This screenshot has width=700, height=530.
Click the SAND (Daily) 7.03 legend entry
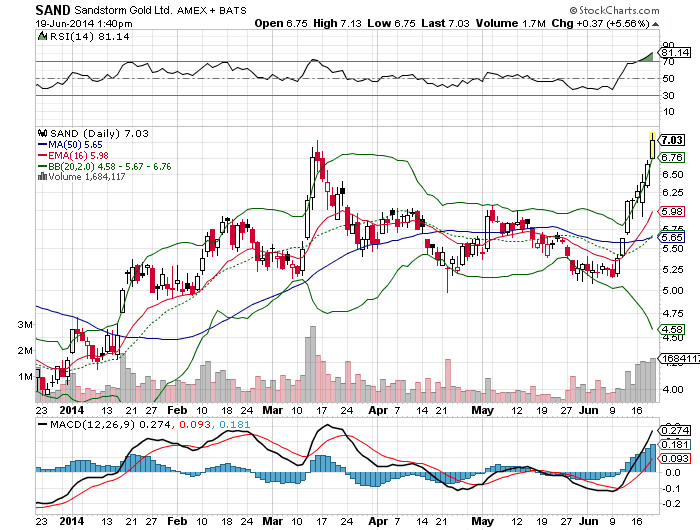coord(99,134)
